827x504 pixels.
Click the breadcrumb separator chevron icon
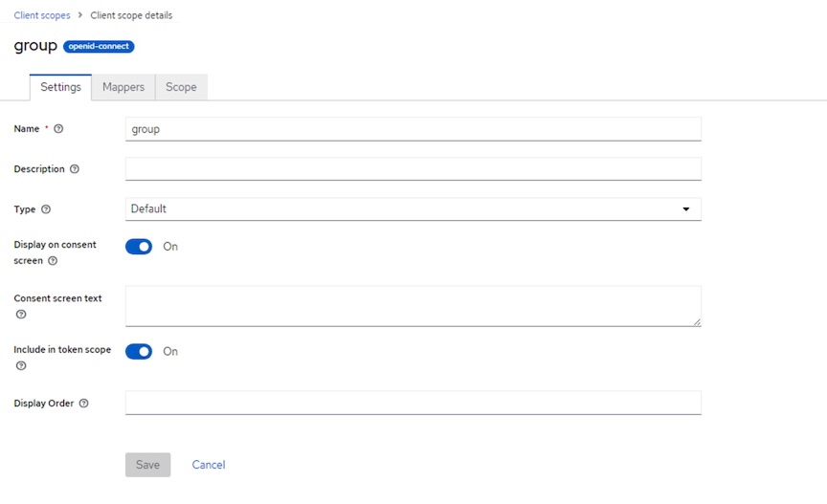80,15
